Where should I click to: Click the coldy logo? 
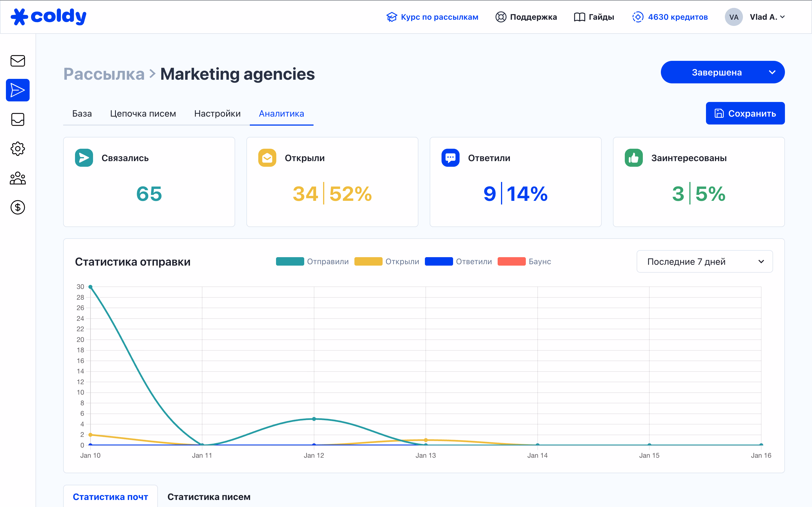point(49,16)
